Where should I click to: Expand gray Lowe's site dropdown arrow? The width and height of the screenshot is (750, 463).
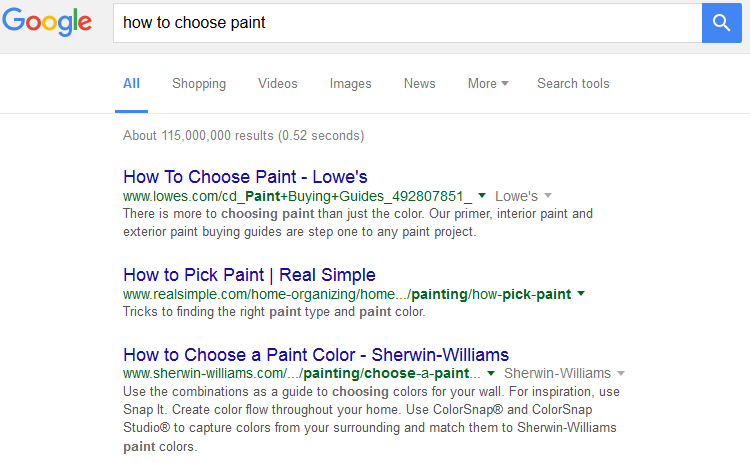(548, 196)
